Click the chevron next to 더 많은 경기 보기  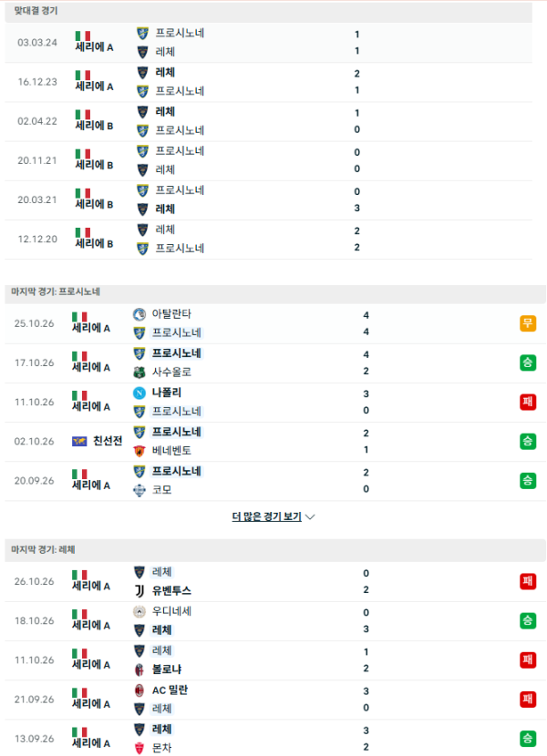pos(311,516)
